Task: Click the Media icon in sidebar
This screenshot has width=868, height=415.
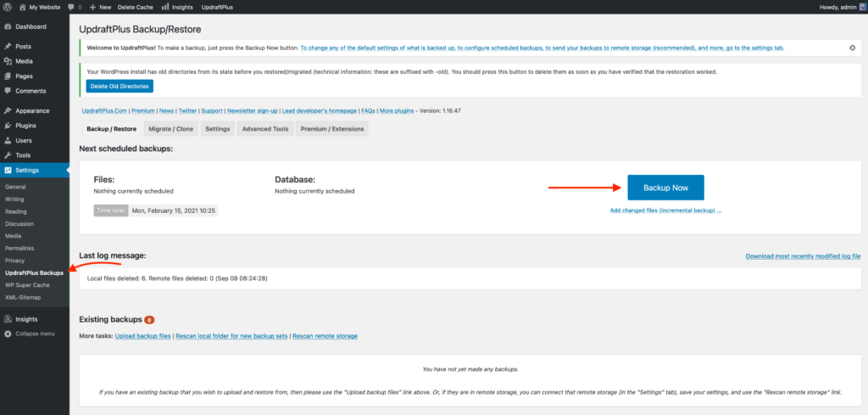Action: pyautogui.click(x=8, y=60)
